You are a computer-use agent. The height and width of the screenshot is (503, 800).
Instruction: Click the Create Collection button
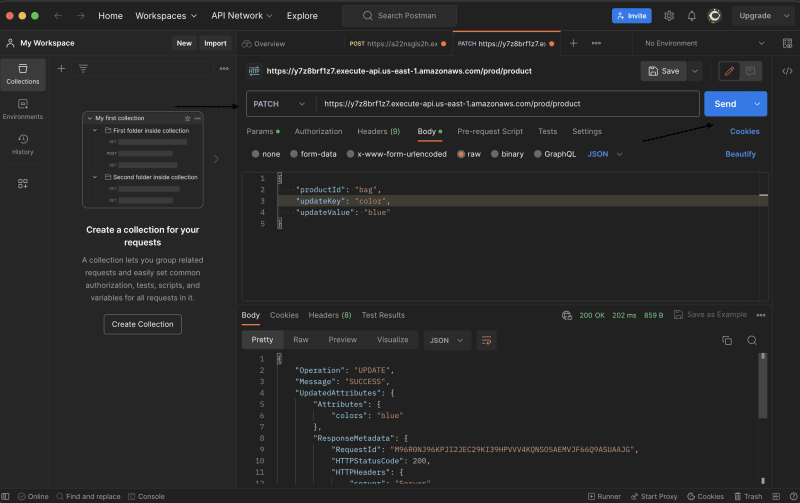[x=142, y=324]
